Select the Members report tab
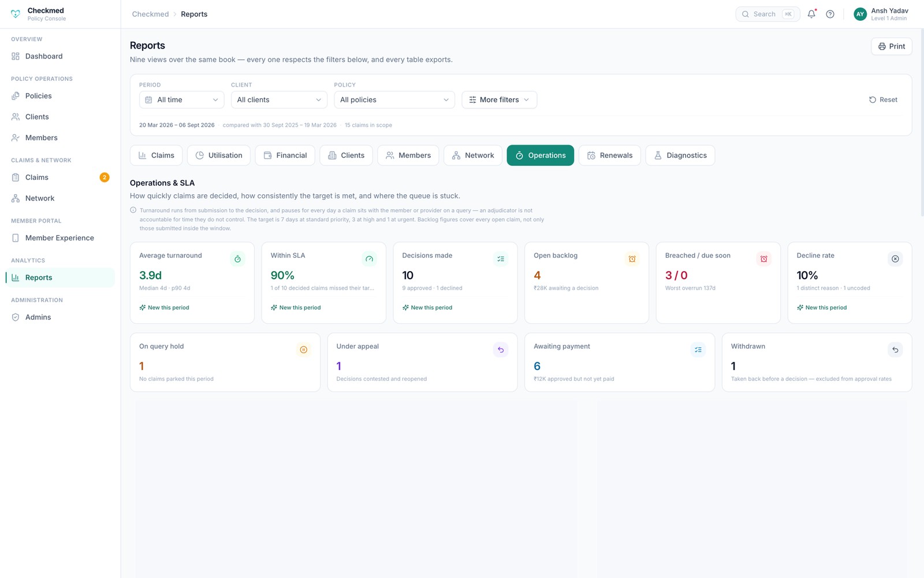The height and width of the screenshot is (578, 924). tap(408, 155)
